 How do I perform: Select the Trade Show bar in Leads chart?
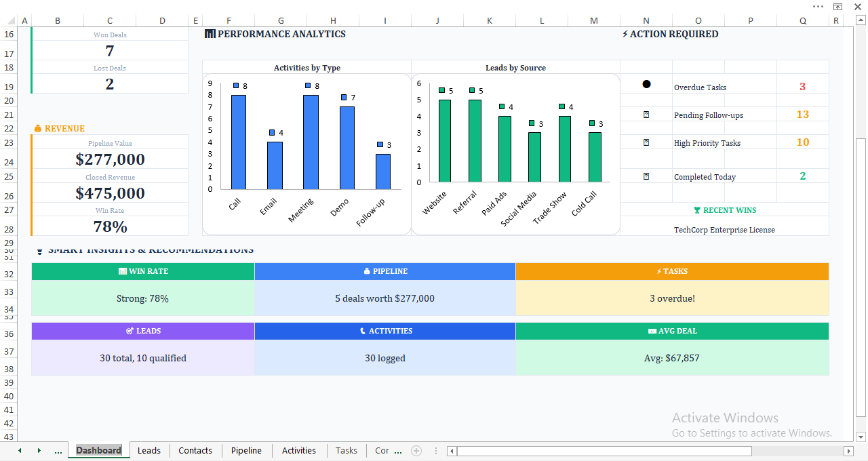pyautogui.click(x=565, y=149)
